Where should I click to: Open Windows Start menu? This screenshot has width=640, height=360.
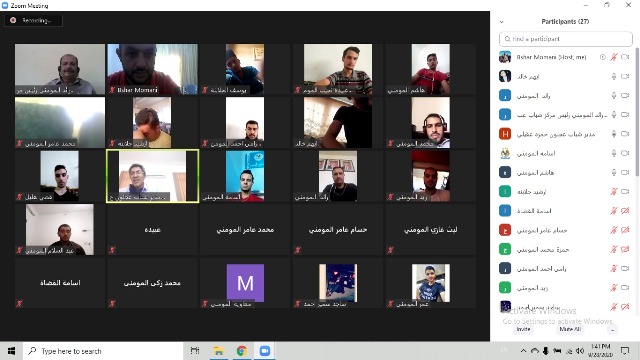click(x=11, y=351)
